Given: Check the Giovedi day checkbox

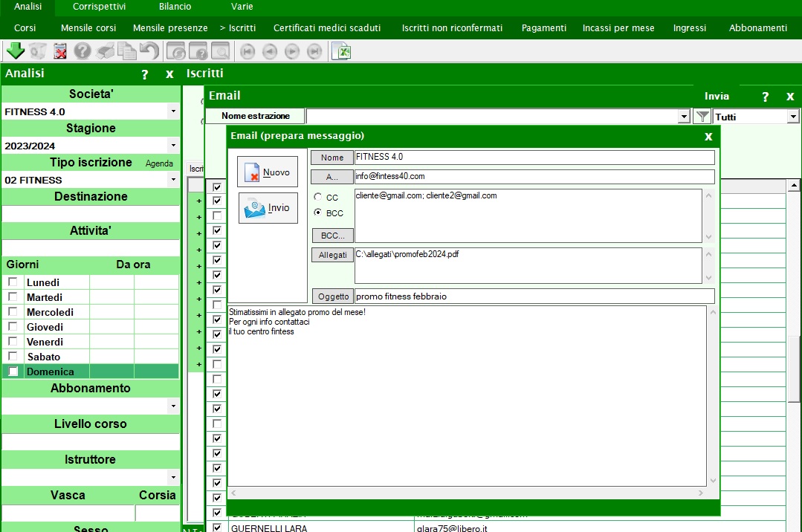Looking at the screenshot, I should [13, 326].
